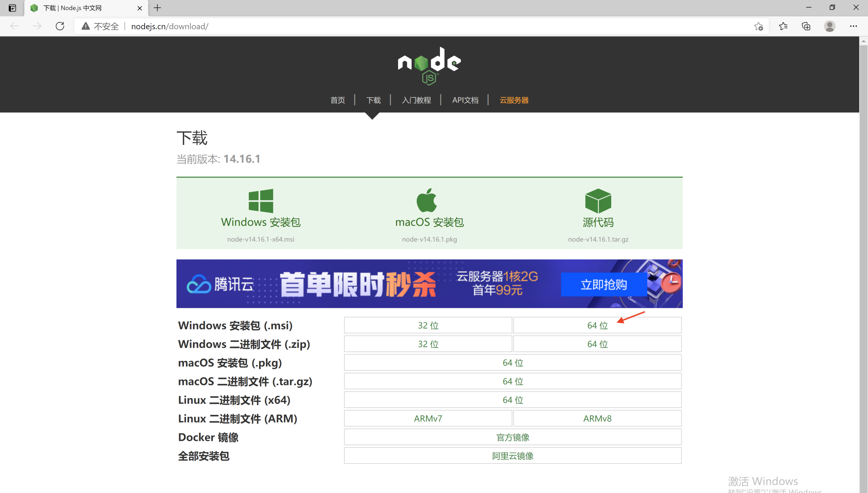Click node-v14.16.1.pkg filename
Image resolution: width=868 pixels, height=493 pixels.
(429, 239)
